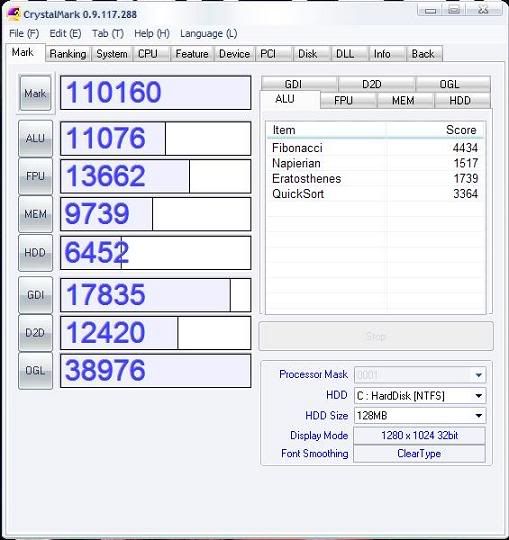The width and height of the screenshot is (509, 540).
Task: Show GDI details tab in results panel
Action: (x=299, y=84)
